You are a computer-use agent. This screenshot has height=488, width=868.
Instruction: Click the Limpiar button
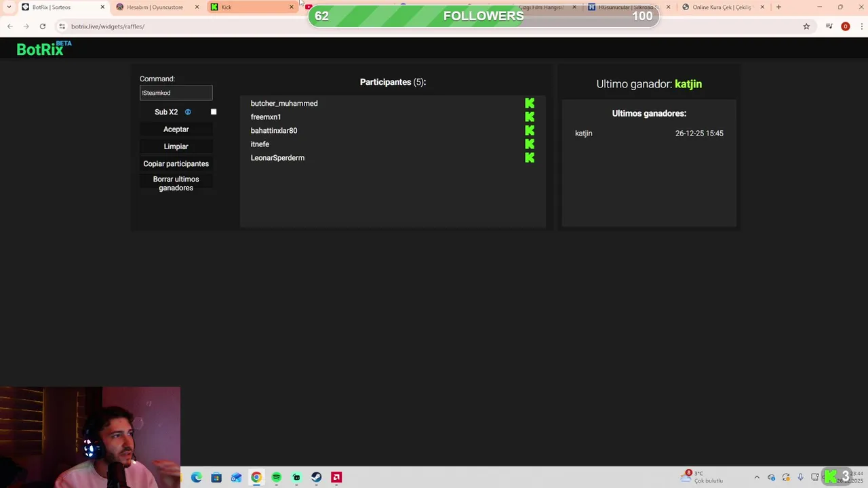coord(176,146)
